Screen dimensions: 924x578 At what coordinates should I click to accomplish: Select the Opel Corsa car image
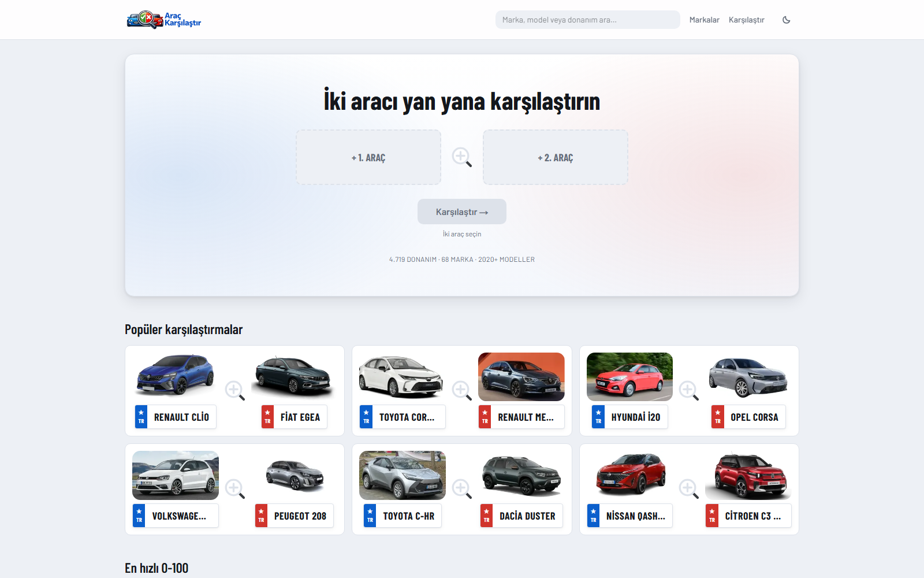(x=748, y=376)
